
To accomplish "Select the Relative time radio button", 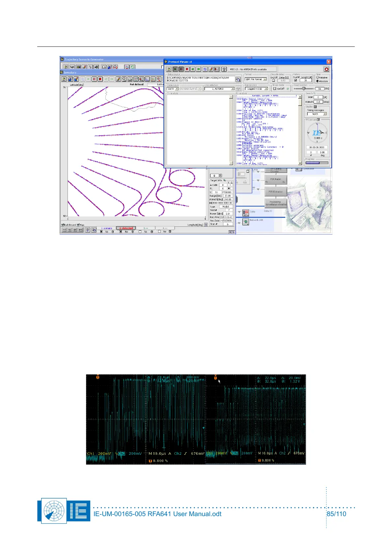I will point(318,78).
